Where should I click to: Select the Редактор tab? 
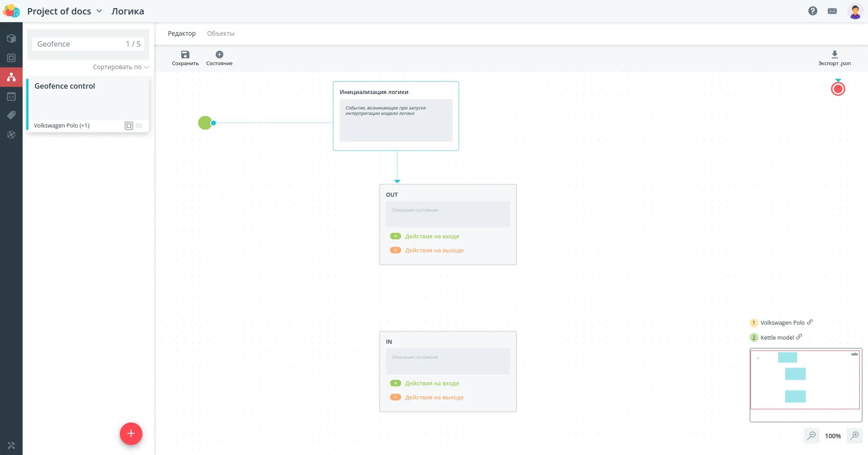pyautogui.click(x=181, y=33)
